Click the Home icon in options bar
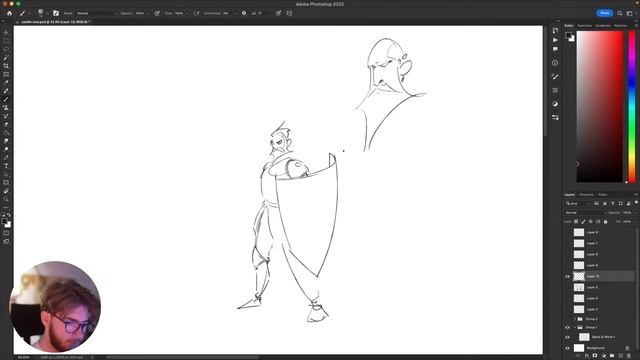The width and height of the screenshot is (640, 360). click(9, 13)
